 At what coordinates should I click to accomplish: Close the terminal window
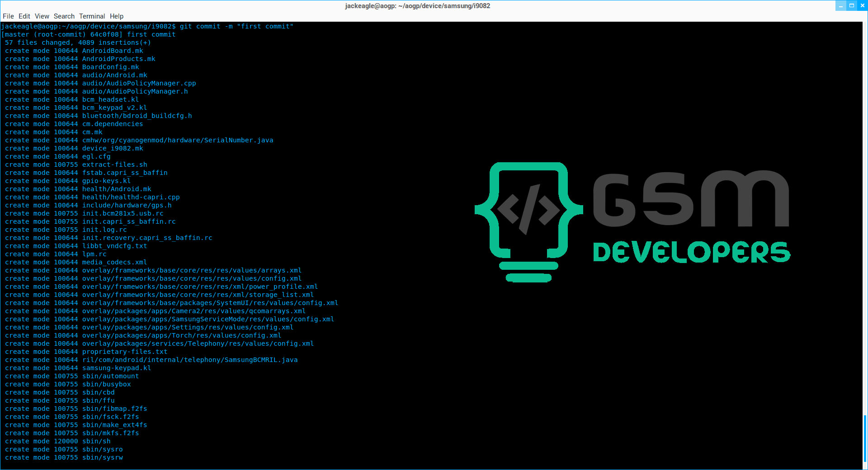coord(863,5)
